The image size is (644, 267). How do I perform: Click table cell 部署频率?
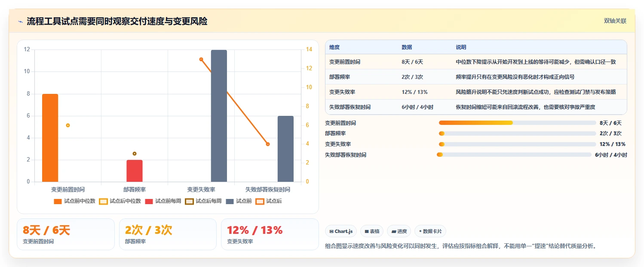pyautogui.click(x=340, y=77)
